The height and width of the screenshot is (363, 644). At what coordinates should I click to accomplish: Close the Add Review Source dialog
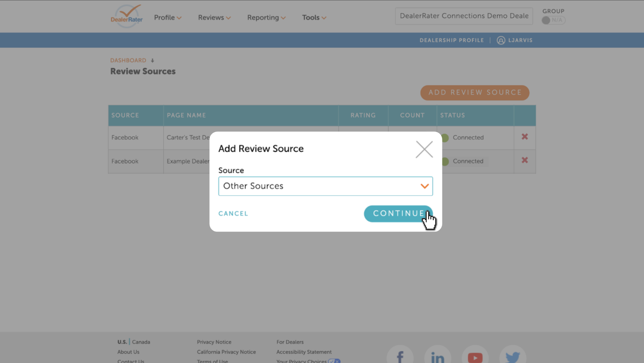point(424,149)
